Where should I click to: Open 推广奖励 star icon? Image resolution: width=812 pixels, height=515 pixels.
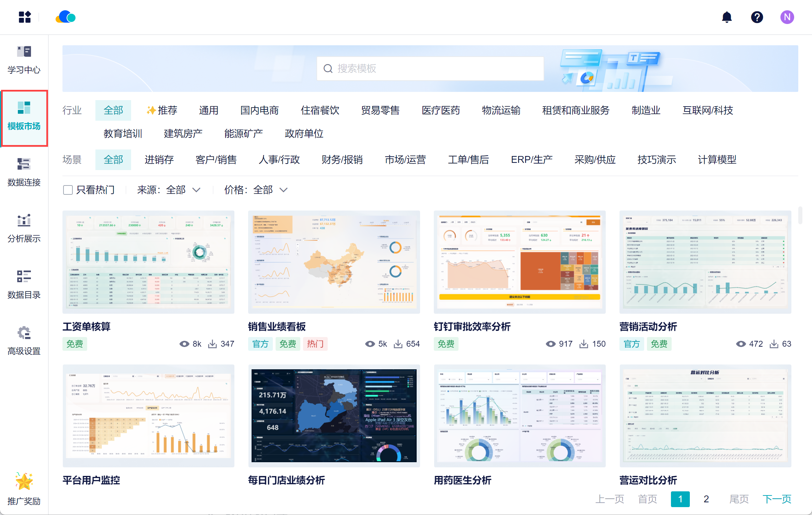coord(24,481)
